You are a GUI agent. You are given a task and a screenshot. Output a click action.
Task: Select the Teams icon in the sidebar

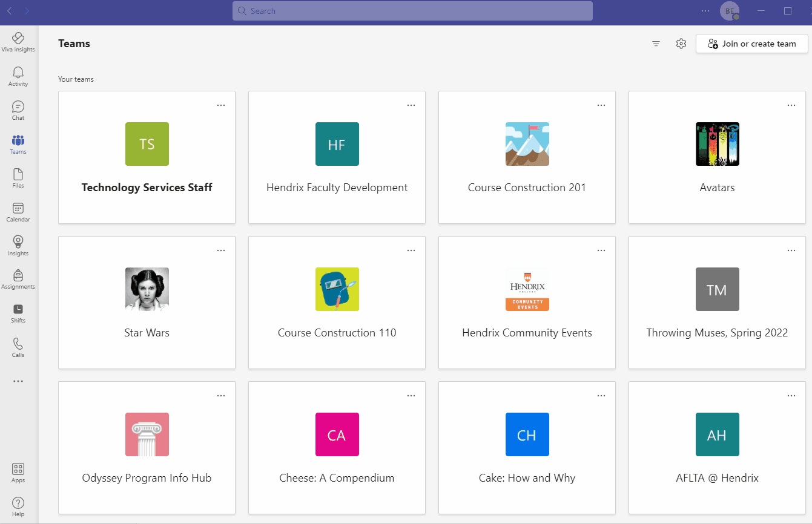[x=18, y=144]
